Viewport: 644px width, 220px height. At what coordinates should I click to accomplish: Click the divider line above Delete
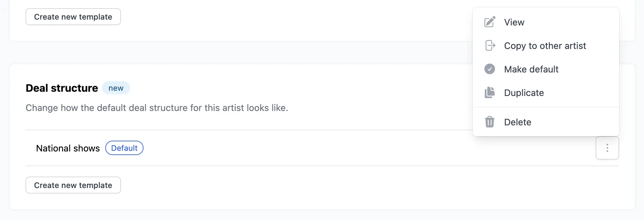pos(546,107)
